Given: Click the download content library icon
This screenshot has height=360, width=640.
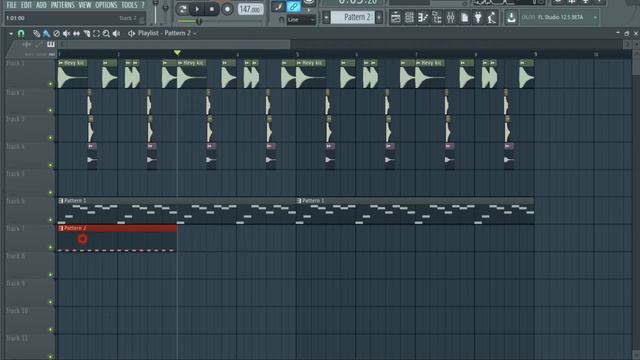Looking at the screenshot, I should pyautogui.click(x=511, y=18).
